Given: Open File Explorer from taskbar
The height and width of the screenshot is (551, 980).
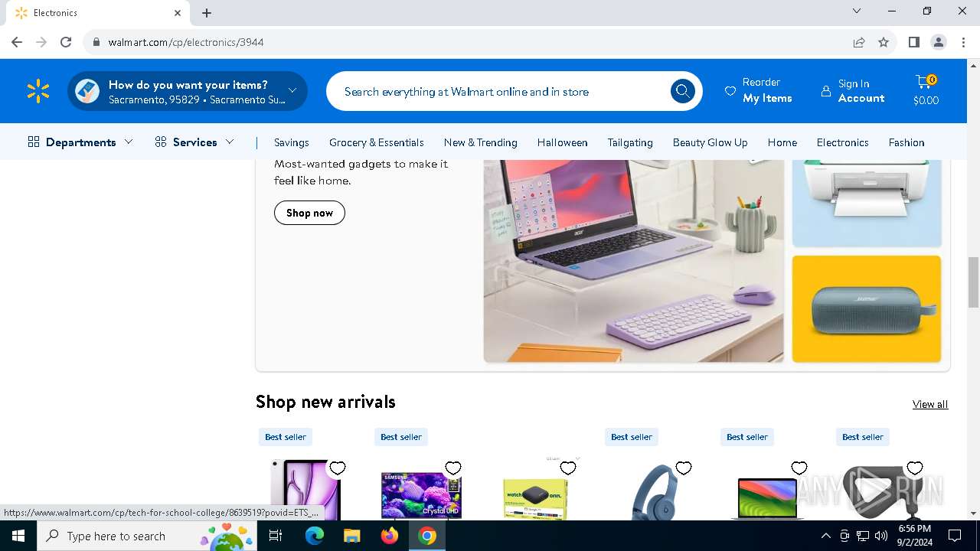Looking at the screenshot, I should click(x=351, y=536).
